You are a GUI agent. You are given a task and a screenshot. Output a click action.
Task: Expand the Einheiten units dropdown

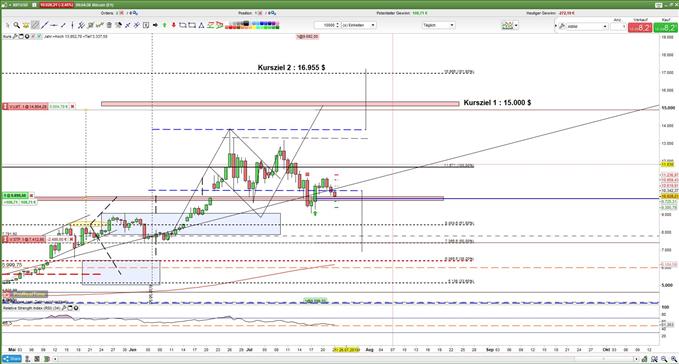[x=359, y=26]
